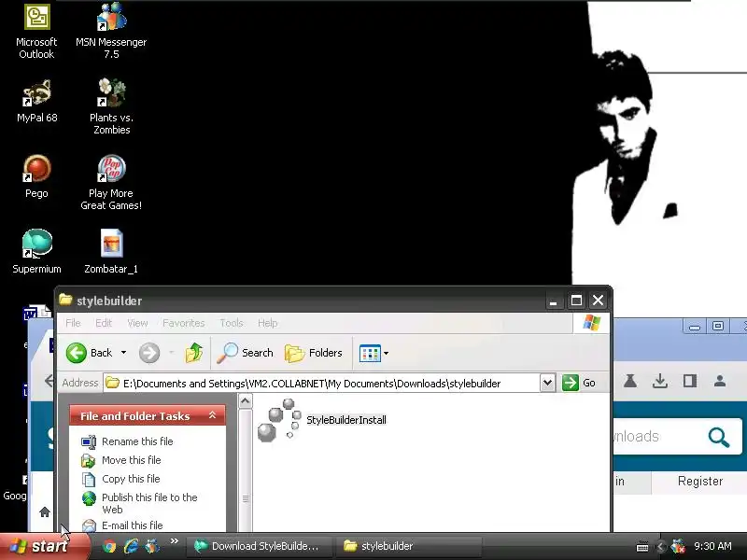Open Help menu
747x560 pixels.
click(x=267, y=323)
